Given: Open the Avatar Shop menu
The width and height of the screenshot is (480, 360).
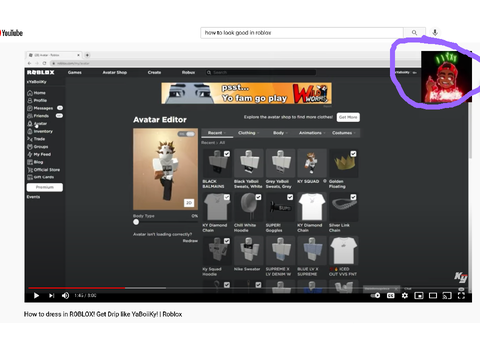Looking at the screenshot, I should 115,72.
